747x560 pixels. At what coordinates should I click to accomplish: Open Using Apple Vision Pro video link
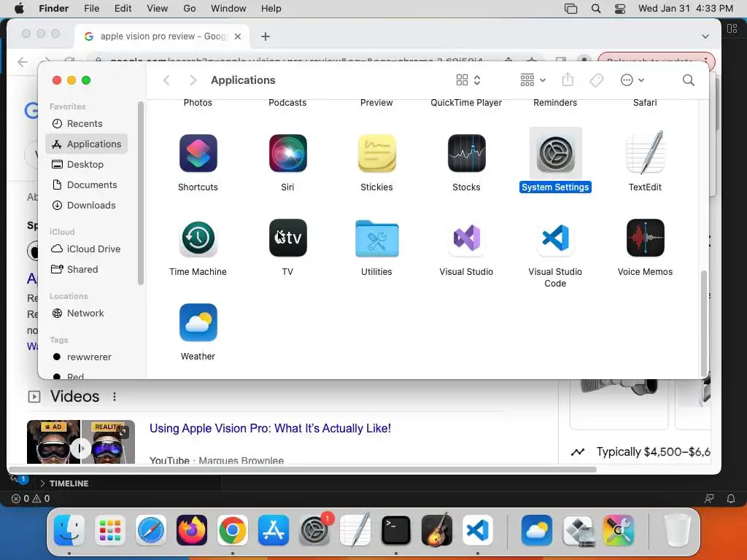click(270, 428)
